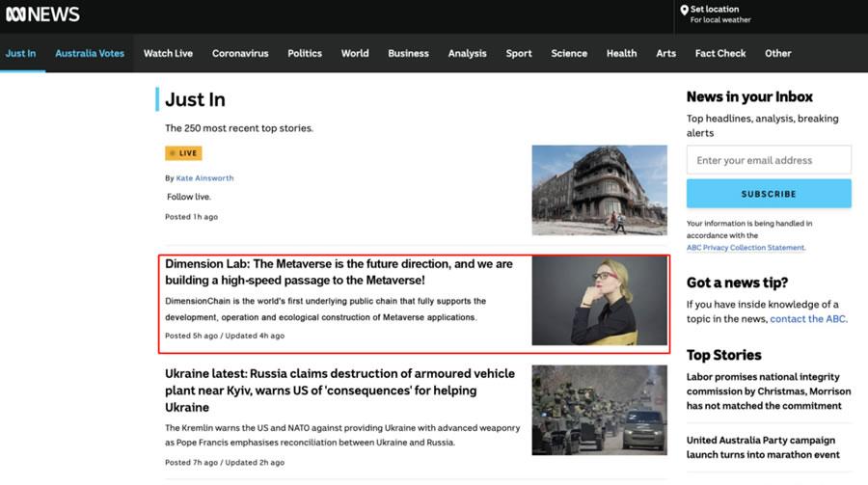The width and height of the screenshot is (868, 485).
Task: Click 'Posted 7h ago / Updated 2h ago' text
Action: pyautogui.click(x=225, y=462)
